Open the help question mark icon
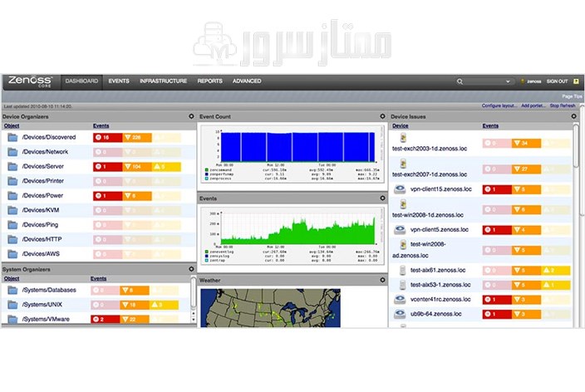 [x=576, y=81]
